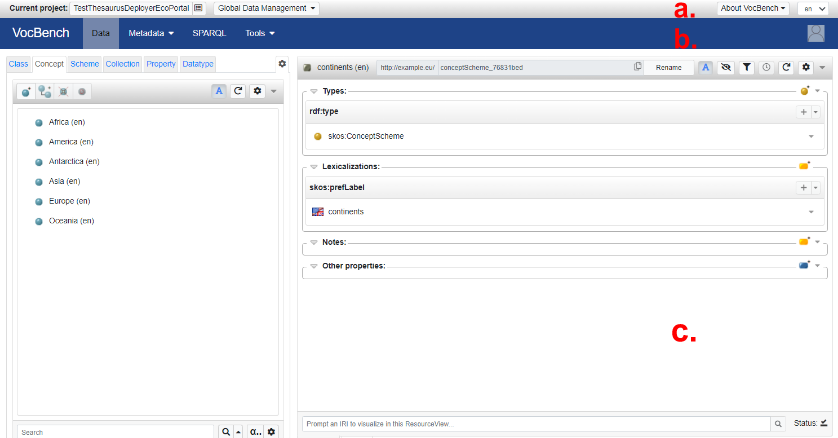Switch to the Property tab
This screenshot has height=438, width=838.
[161, 64]
